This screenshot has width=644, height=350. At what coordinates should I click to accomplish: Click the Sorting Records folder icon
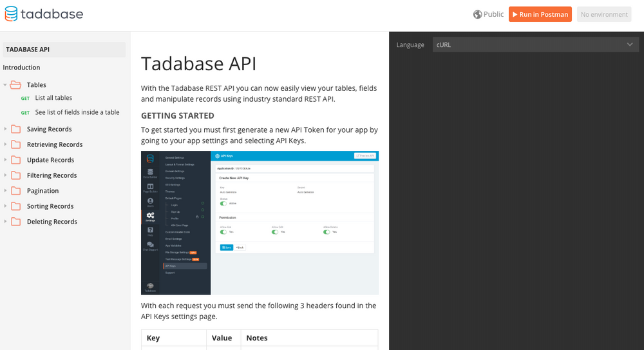(16, 206)
